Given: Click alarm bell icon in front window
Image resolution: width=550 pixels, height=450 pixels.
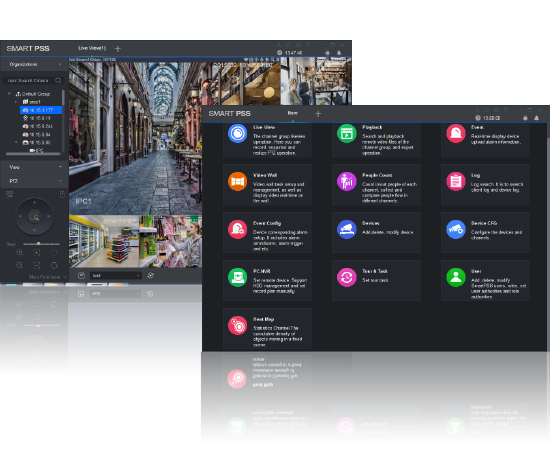Looking at the screenshot, I should (x=536, y=118).
